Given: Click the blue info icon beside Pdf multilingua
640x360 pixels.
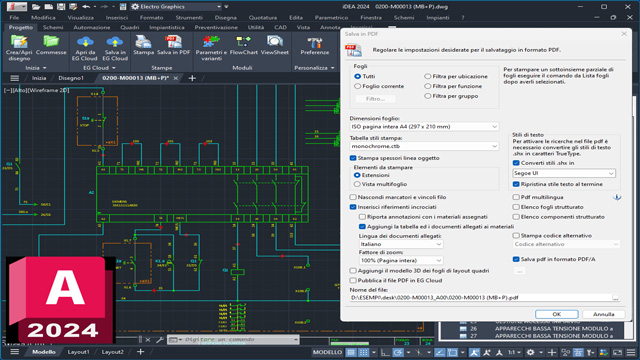Looking at the screenshot, I should (617, 197).
